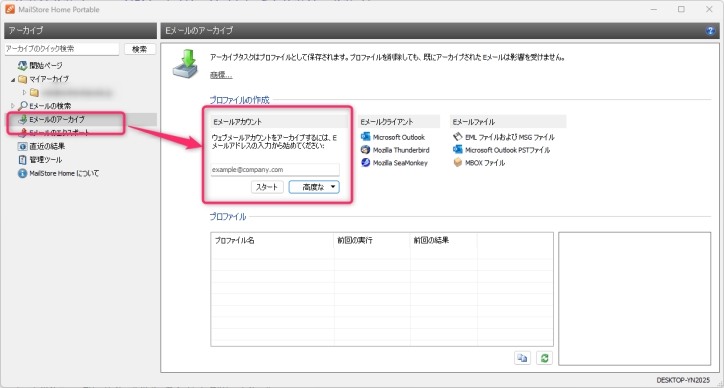This screenshot has height=388, width=724.
Task: Click the 直近の結果 icon
Action: [22, 146]
